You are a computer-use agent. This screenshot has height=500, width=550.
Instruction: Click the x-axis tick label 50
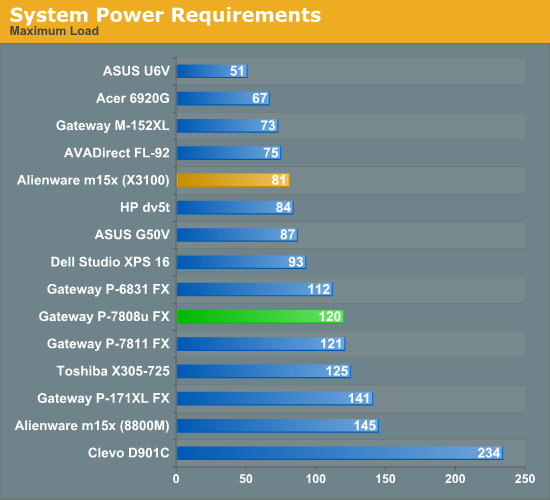pos(246,479)
